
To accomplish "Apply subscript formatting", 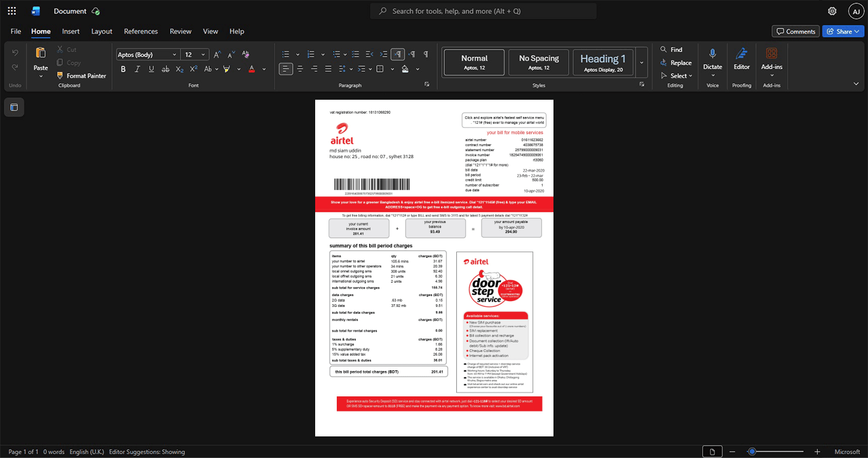I will tap(180, 69).
